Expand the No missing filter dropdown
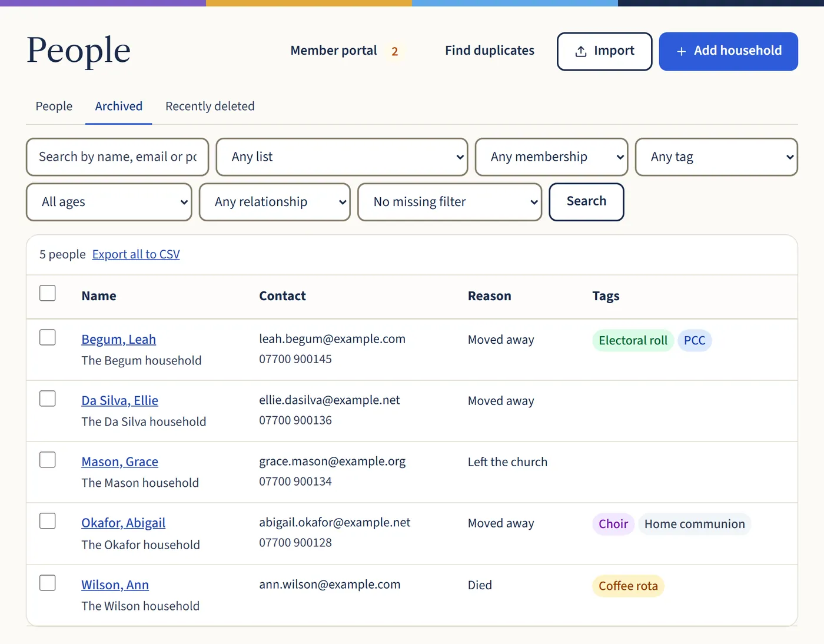This screenshot has height=644, width=824. 450,202
